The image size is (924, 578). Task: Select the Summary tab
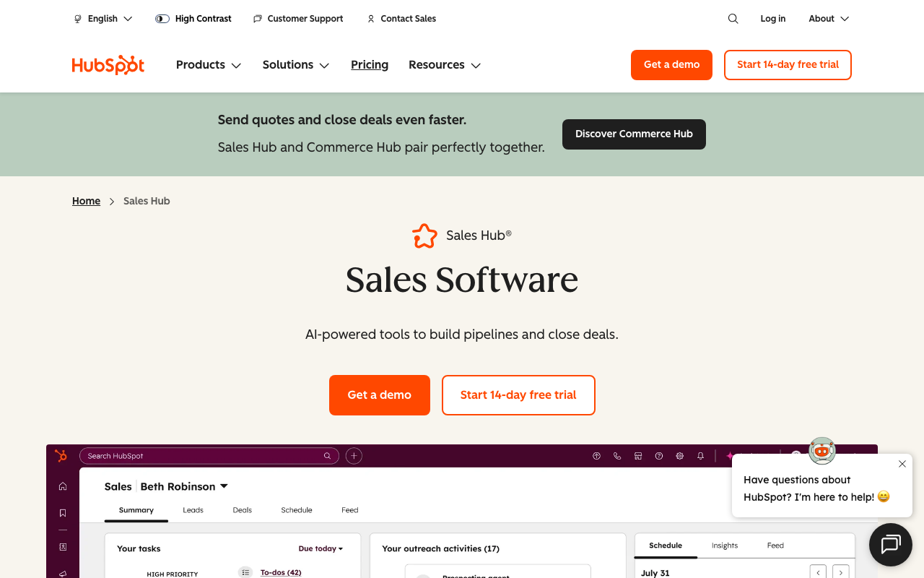click(x=136, y=510)
